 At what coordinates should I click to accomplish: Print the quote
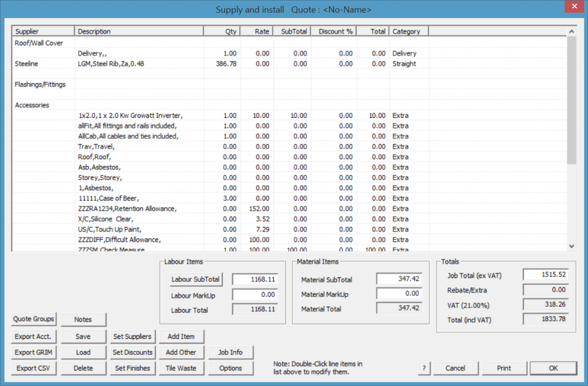(504, 368)
